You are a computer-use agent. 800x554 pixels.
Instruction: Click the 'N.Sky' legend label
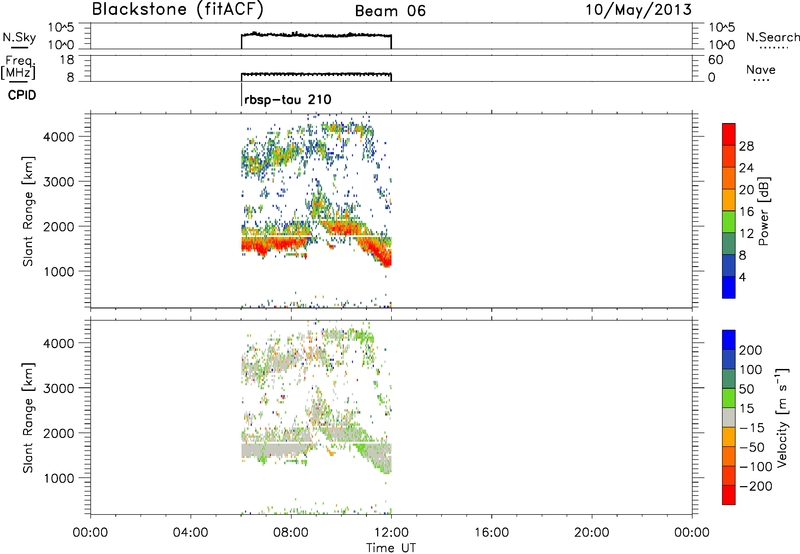tap(19, 37)
